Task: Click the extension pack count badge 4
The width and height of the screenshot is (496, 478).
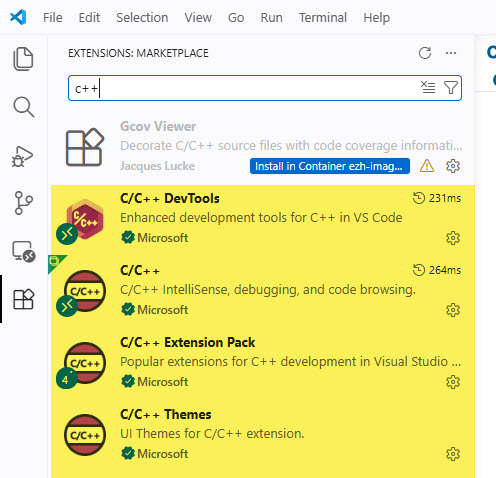Action: 67,378
